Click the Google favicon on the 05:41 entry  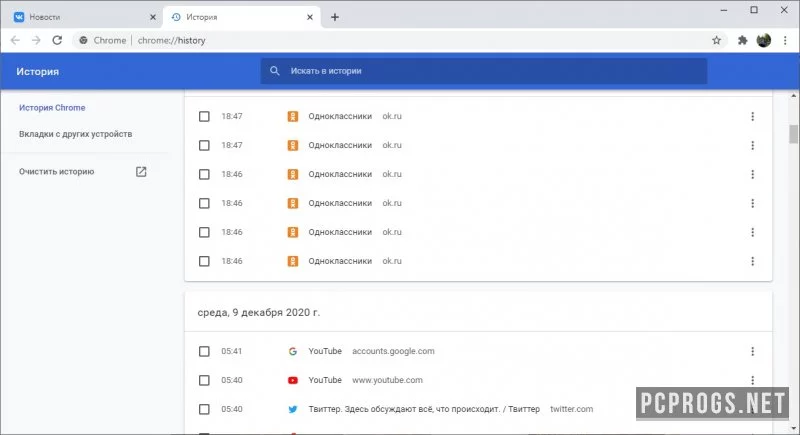click(x=293, y=351)
